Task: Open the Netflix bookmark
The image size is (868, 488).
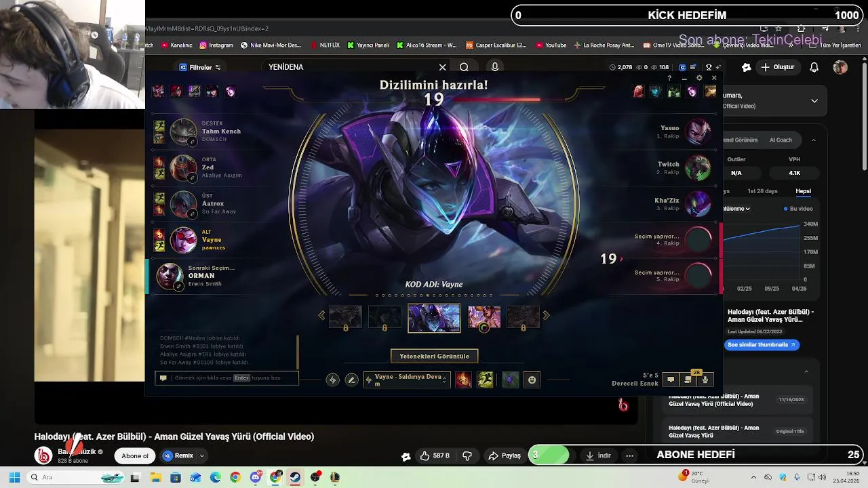Action: (325, 45)
